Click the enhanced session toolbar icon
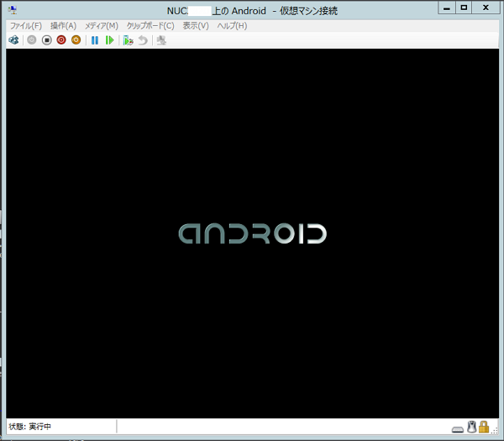The width and height of the screenshot is (504, 441). pyautogui.click(x=161, y=40)
